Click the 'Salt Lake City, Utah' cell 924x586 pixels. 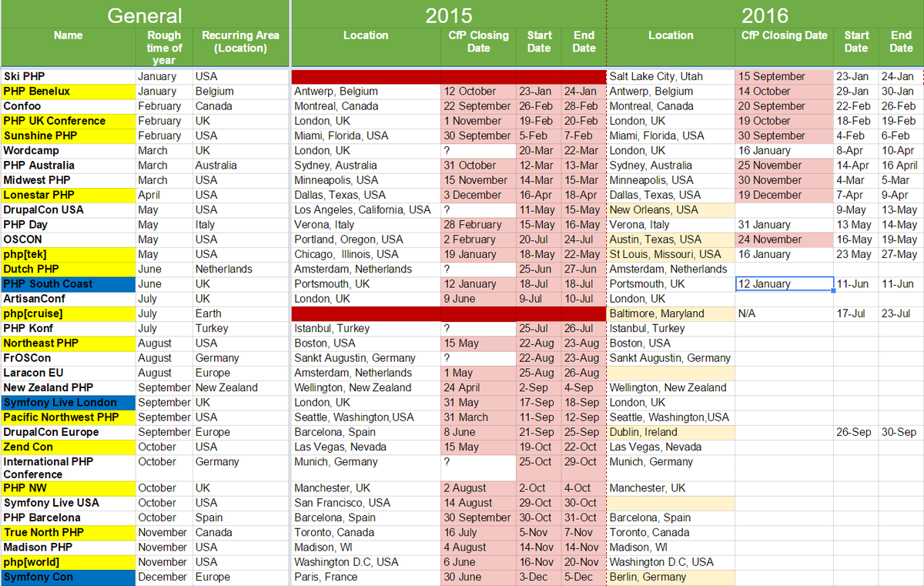[671, 76]
